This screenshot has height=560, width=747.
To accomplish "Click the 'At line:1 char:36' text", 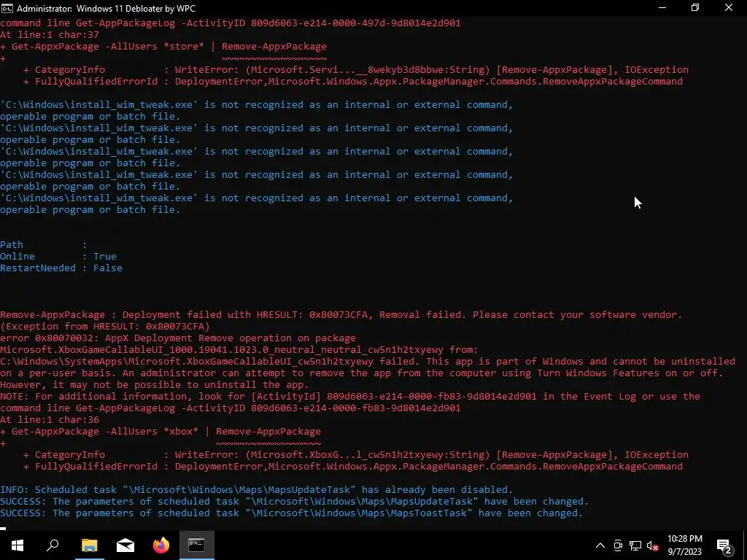I will 50,419.
